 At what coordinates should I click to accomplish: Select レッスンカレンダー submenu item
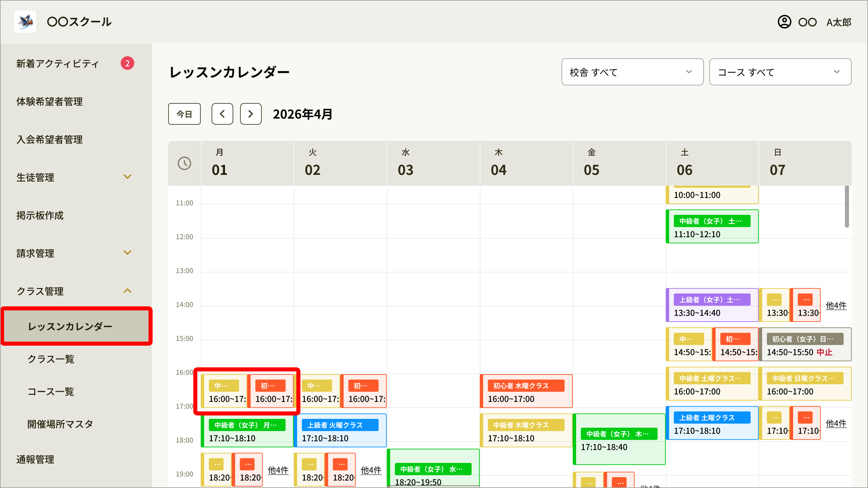click(x=77, y=326)
